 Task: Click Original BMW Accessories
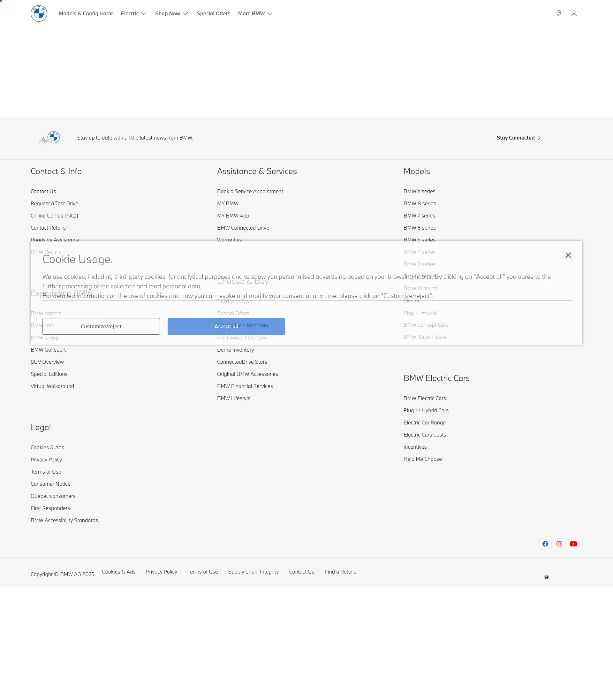(x=247, y=374)
